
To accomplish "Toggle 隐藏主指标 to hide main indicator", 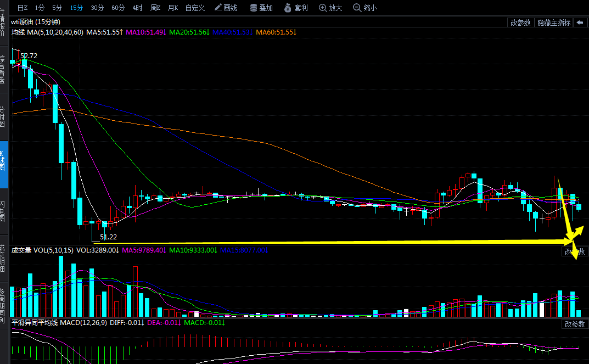I will pos(554,23).
